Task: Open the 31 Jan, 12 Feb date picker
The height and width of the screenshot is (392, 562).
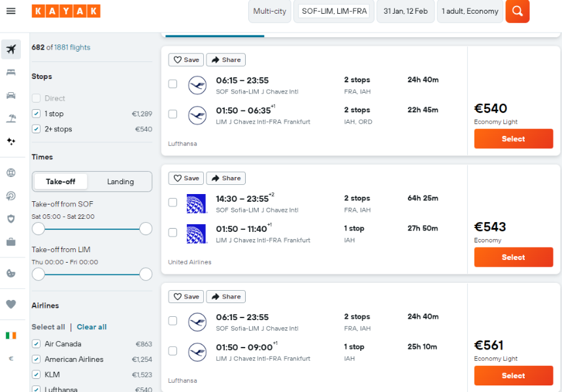Action: 405,11
